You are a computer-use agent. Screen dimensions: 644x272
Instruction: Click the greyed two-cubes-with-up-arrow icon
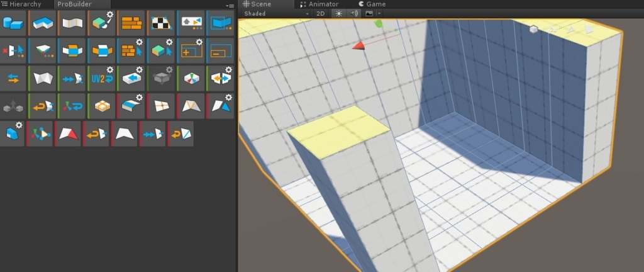(13, 106)
